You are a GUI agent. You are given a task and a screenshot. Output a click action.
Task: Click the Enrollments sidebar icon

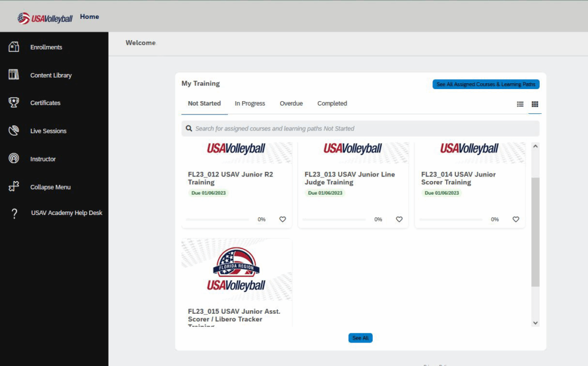14,47
